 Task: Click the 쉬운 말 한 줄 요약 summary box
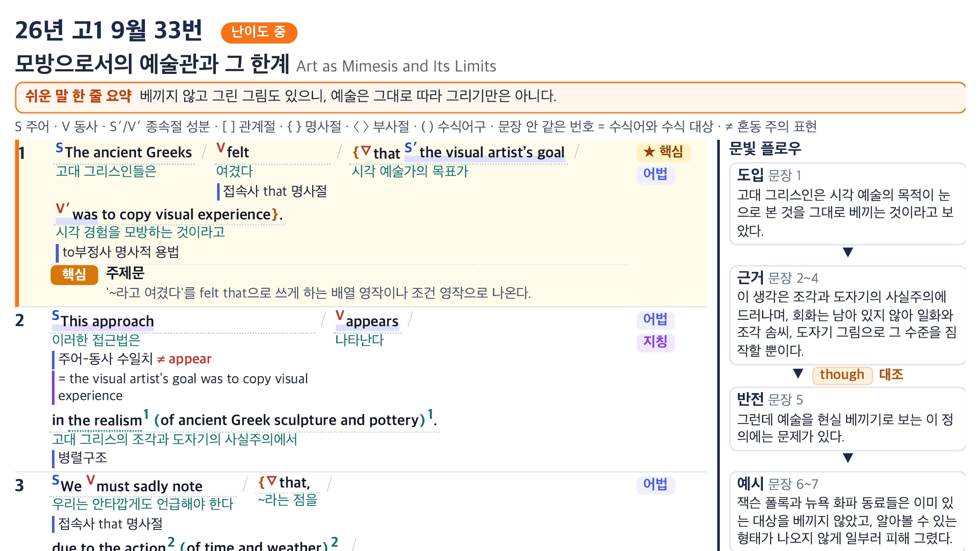coord(490,98)
